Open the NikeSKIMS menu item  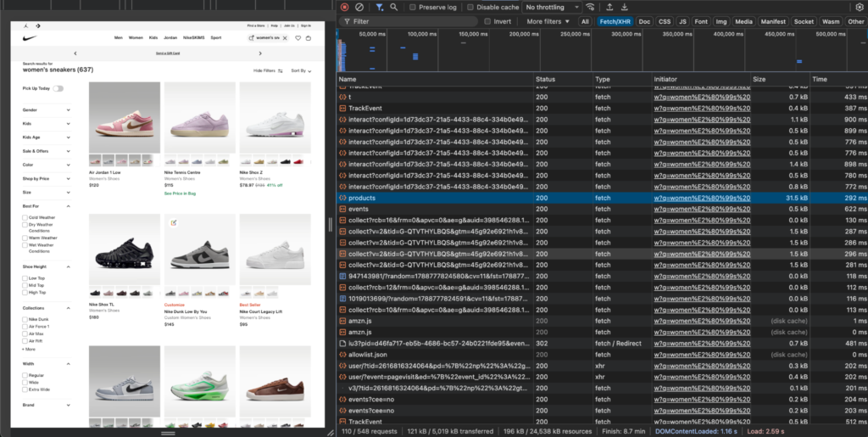[x=194, y=38]
